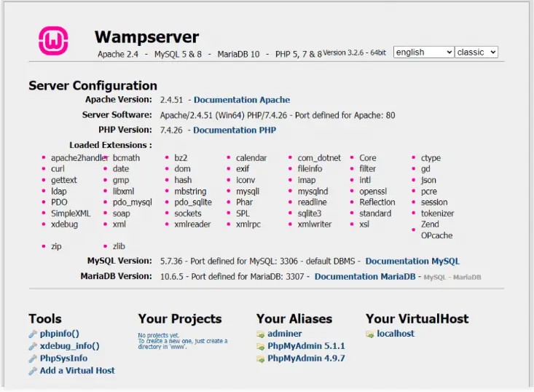Click folder icon beside PhpMyAdmin 4.9.7
Viewport: 534px width, 392px height.
261,359
